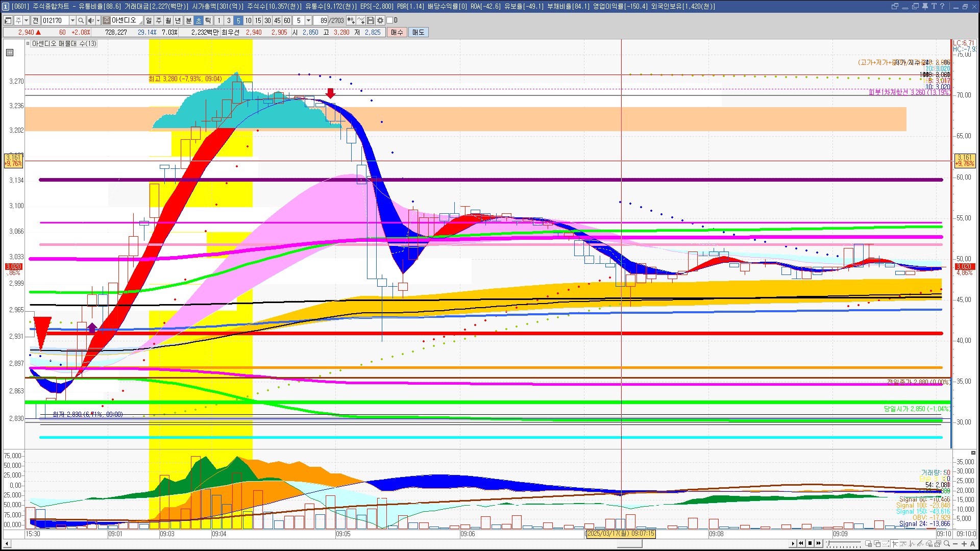Click the 매도 sell button
This screenshot has height=551, width=980.
(x=419, y=32)
